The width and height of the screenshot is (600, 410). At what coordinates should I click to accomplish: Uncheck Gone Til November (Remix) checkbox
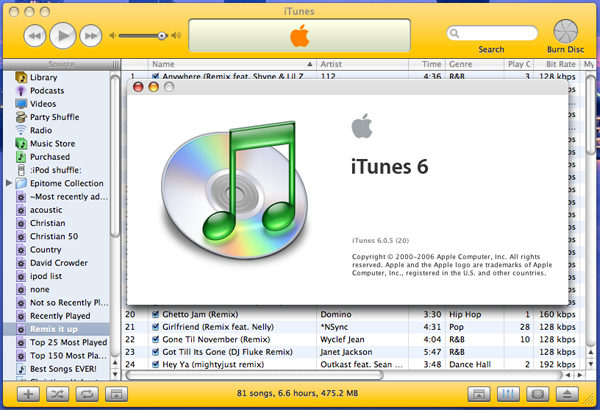(155, 339)
